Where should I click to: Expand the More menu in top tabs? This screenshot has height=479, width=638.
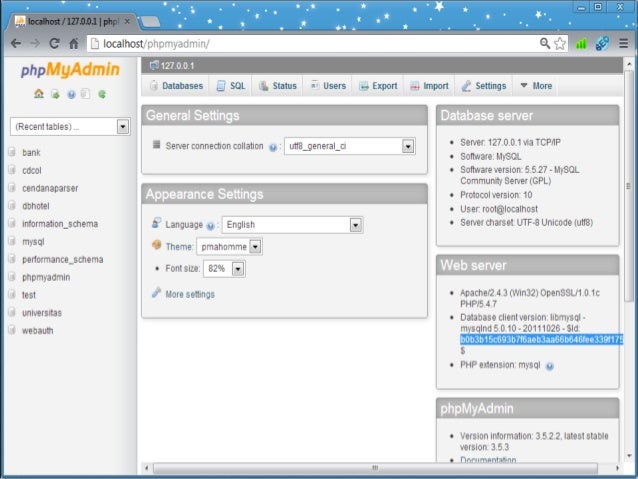click(536, 85)
